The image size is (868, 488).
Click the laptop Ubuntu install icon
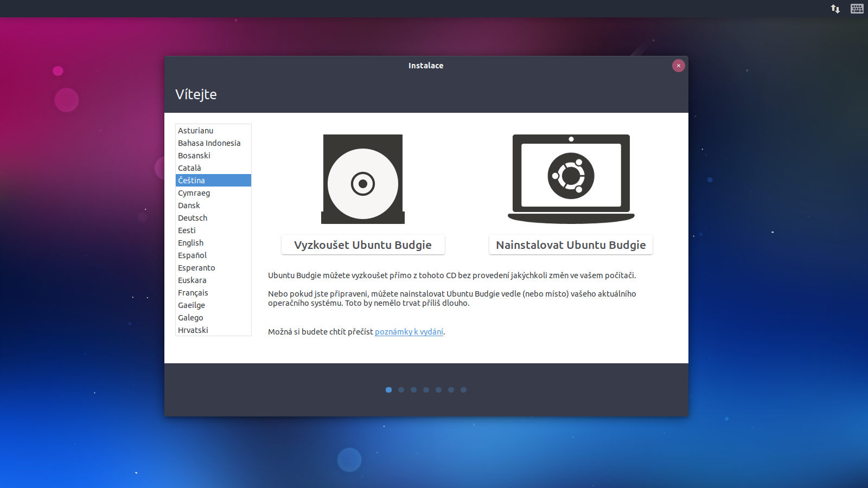pyautogui.click(x=571, y=179)
